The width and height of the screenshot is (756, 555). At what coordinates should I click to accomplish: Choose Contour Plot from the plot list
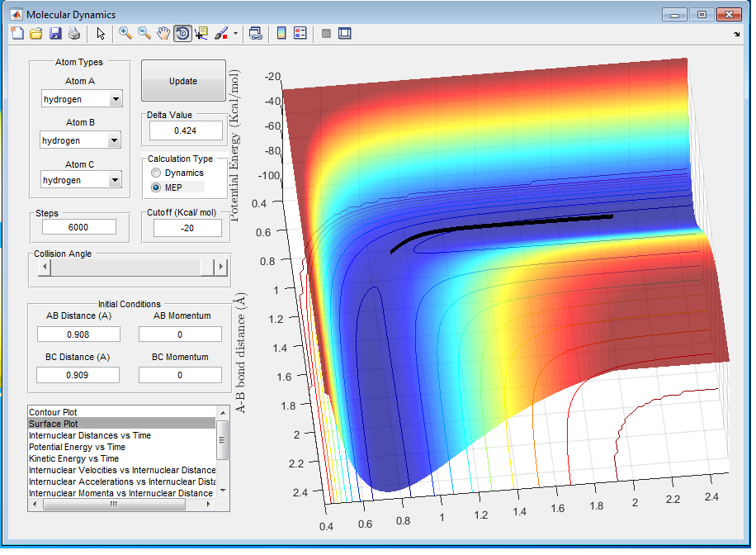[x=53, y=412]
